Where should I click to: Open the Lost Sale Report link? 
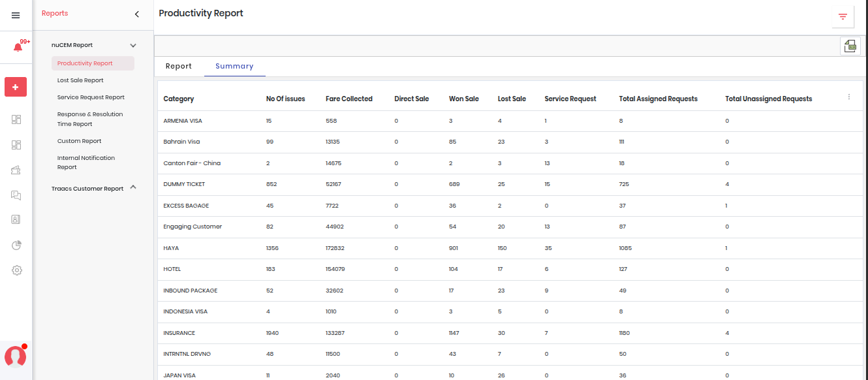click(x=80, y=80)
